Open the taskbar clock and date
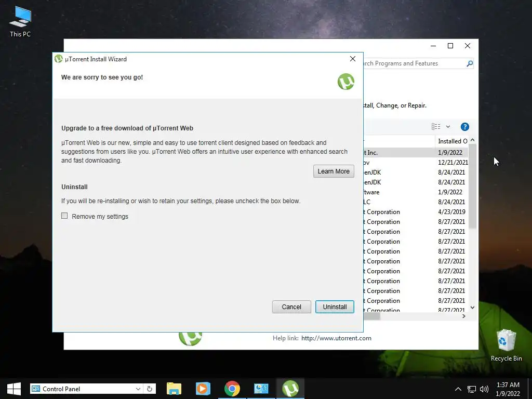 (508, 389)
